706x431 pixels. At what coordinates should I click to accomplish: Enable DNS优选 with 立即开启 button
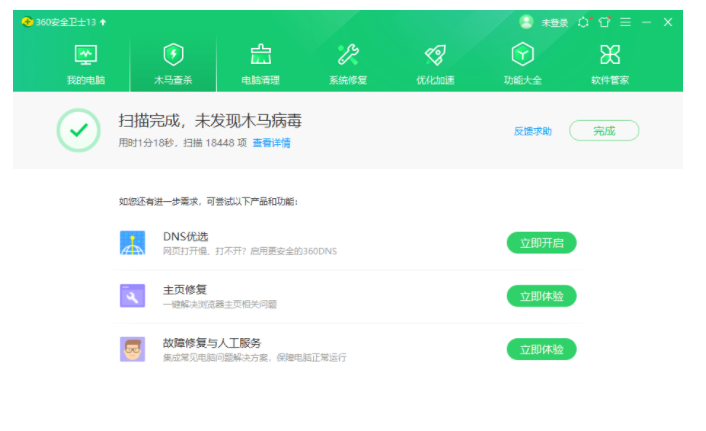pyautogui.click(x=541, y=243)
